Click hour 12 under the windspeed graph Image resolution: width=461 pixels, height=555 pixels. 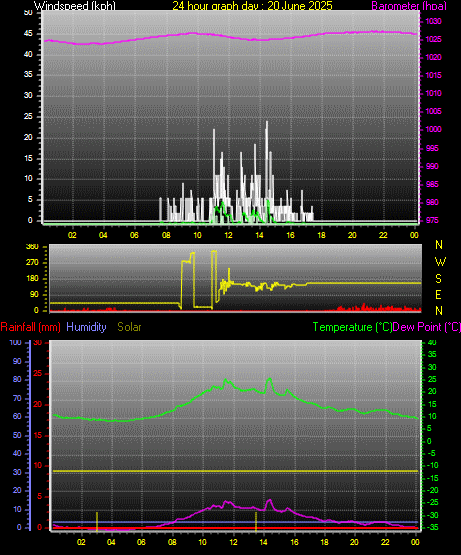pos(228,235)
